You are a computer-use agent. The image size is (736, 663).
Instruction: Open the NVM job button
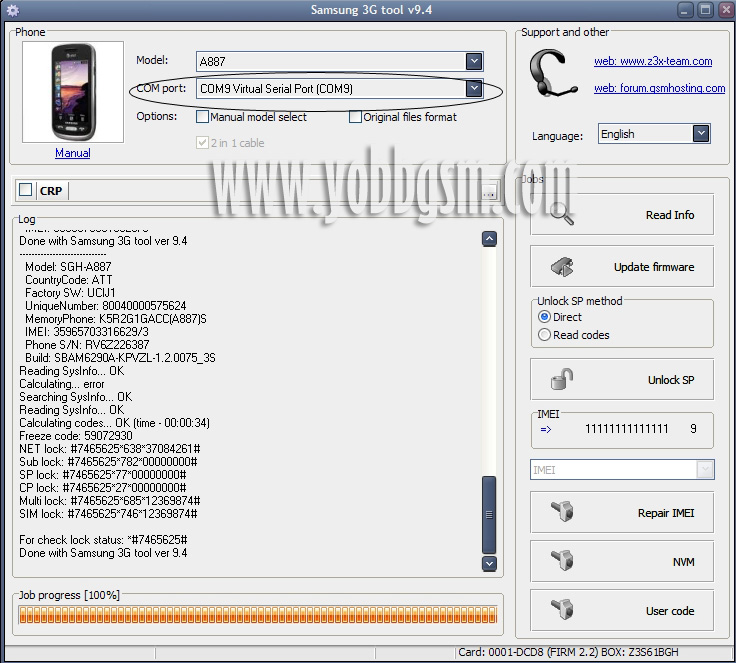pos(622,561)
